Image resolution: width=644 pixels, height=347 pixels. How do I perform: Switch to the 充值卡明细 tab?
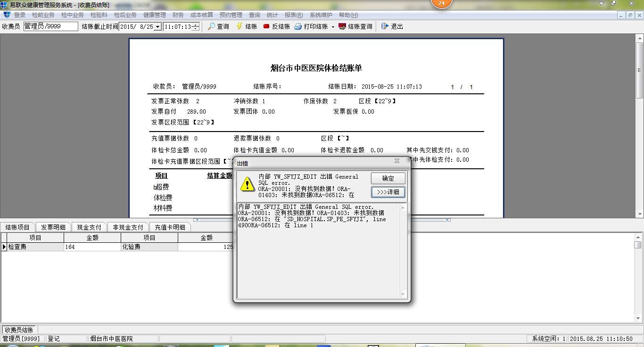pos(170,227)
